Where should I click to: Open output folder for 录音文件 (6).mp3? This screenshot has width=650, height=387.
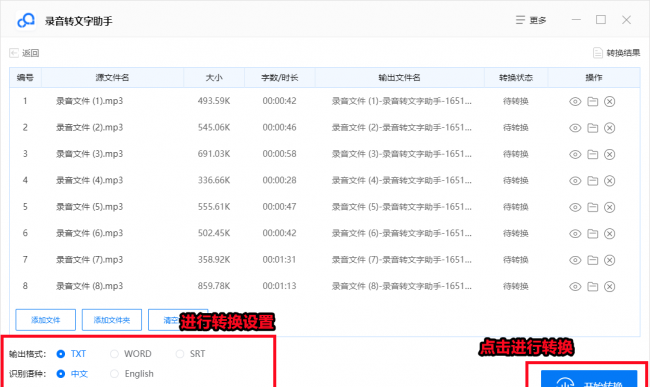[592, 234]
